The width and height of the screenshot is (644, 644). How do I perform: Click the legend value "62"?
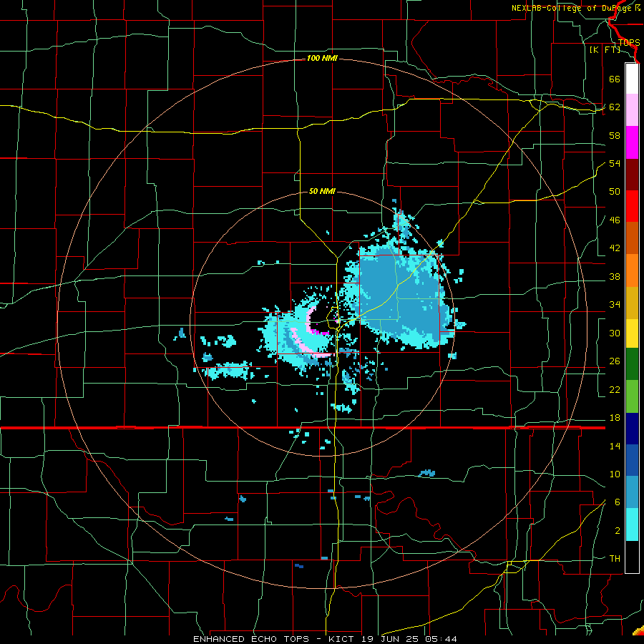click(615, 107)
